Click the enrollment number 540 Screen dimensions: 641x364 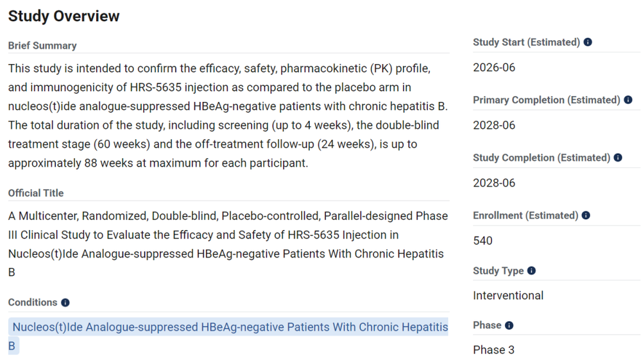[483, 240]
